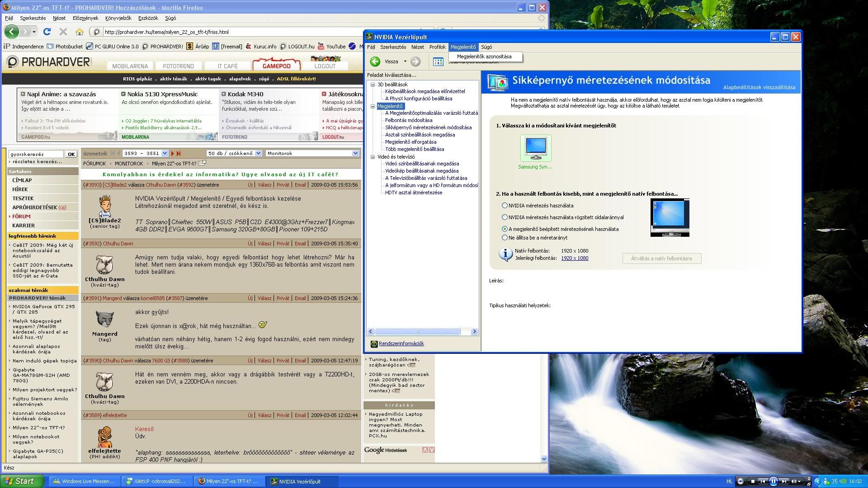Select the Samsung SyncMaster monitor icon
This screenshot has width=868, height=488.
tap(536, 148)
